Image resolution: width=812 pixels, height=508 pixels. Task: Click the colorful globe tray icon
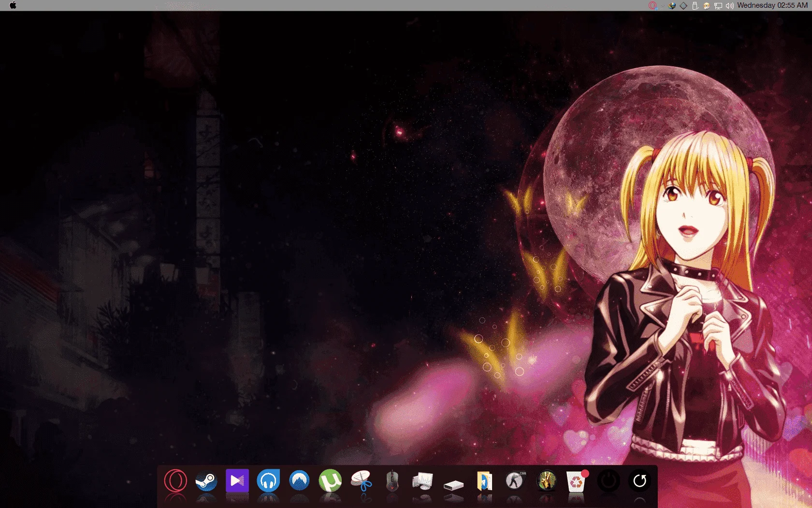click(x=672, y=6)
